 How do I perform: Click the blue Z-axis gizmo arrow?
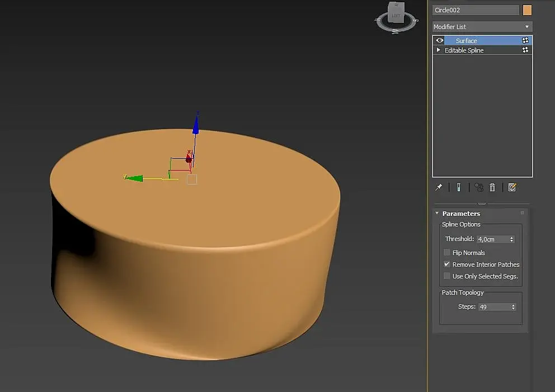(196, 124)
